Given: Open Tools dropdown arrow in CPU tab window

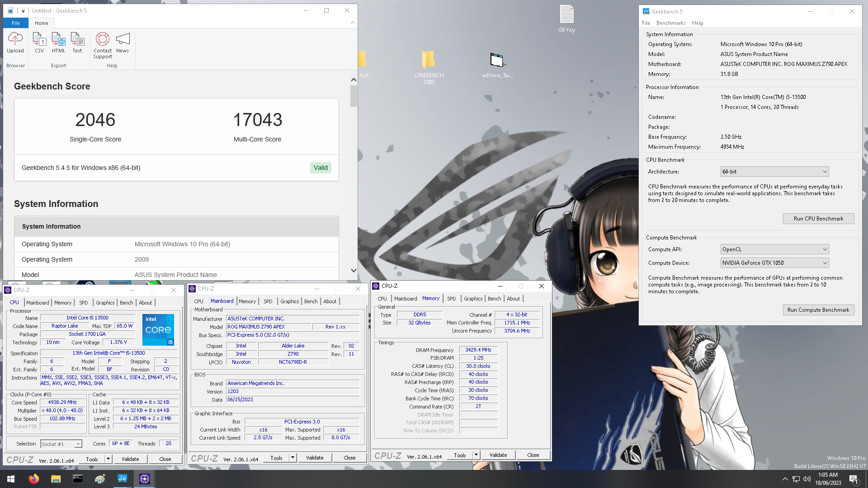Looking at the screenshot, I should click(x=108, y=459).
